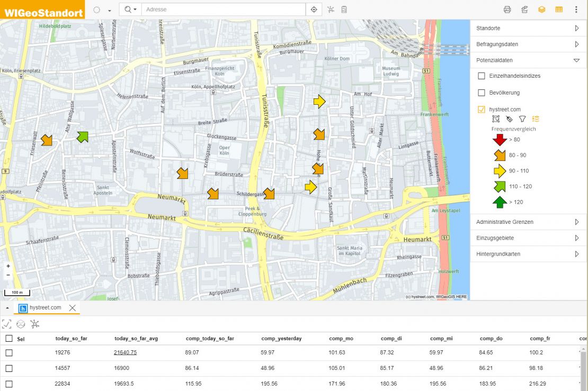Click the table vertical scrollbar
This screenshot has width=588, height=391.
point(583,369)
